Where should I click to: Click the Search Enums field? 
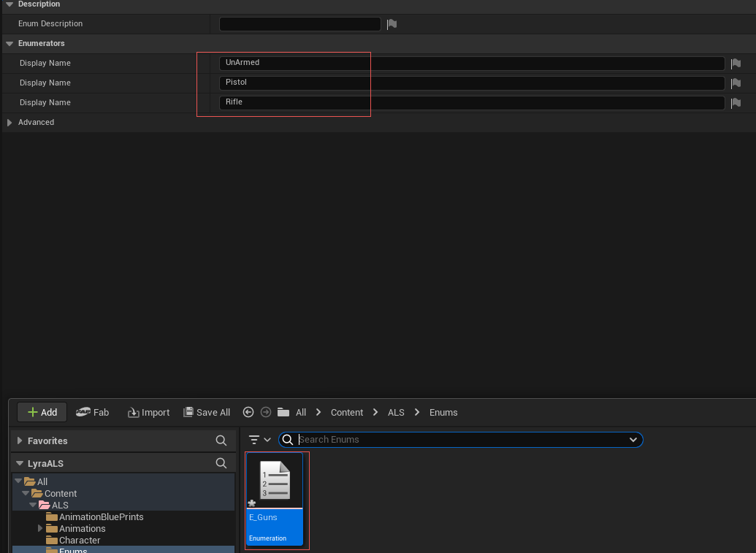pos(460,440)
